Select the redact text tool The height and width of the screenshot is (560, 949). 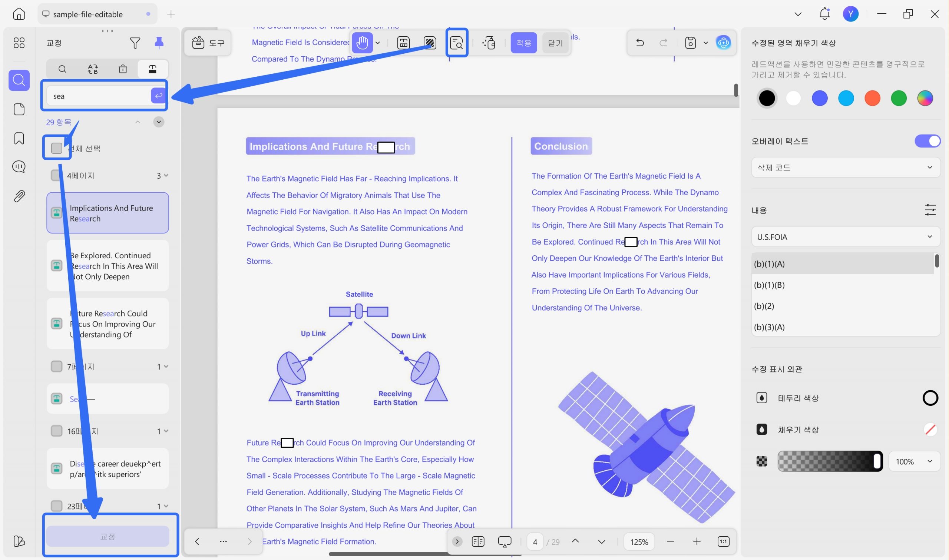[x=403, y=43]
